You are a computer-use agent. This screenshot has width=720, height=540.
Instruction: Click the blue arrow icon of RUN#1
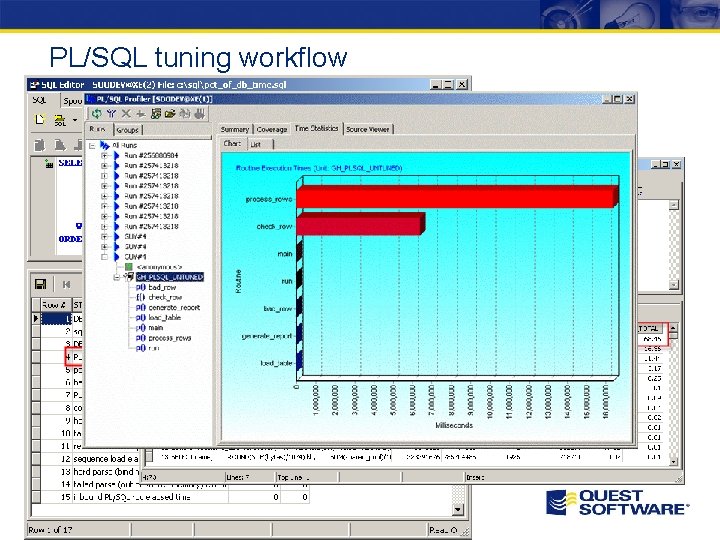pos(117,257)
